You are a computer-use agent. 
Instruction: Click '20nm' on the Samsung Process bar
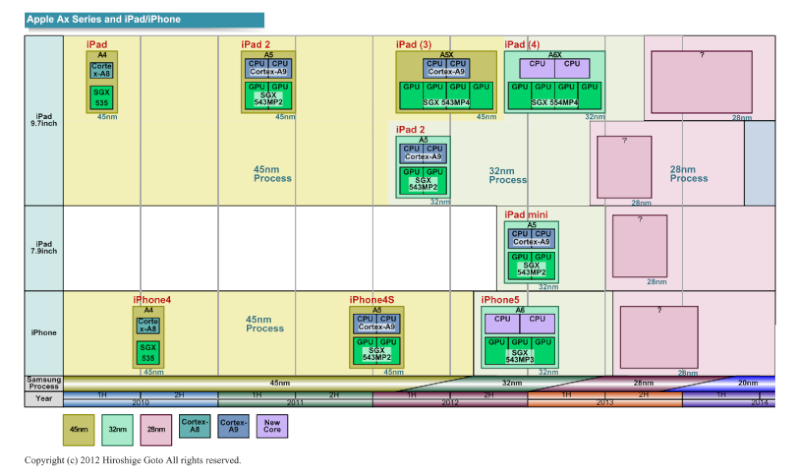pyautogui.click(x=748, y=383)
